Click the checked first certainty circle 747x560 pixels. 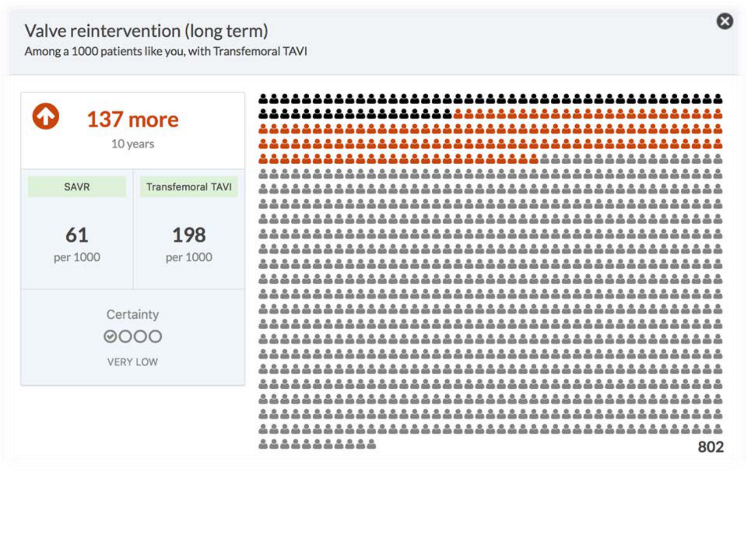click(x=110, y=336)
